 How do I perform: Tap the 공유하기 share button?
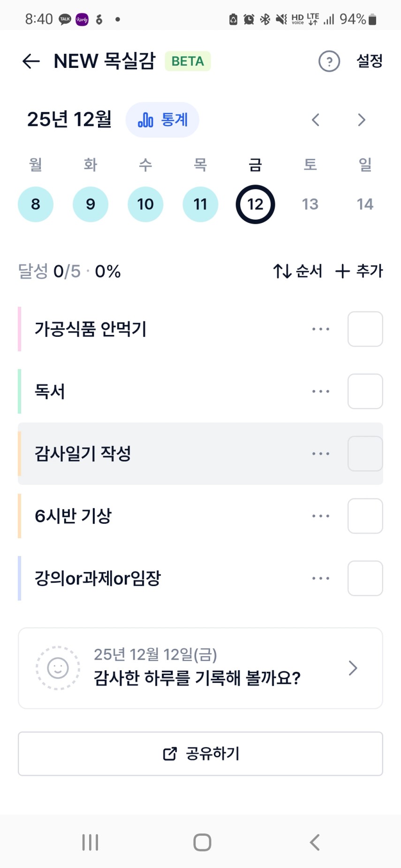pyautogui.click(x=200, y=754)
